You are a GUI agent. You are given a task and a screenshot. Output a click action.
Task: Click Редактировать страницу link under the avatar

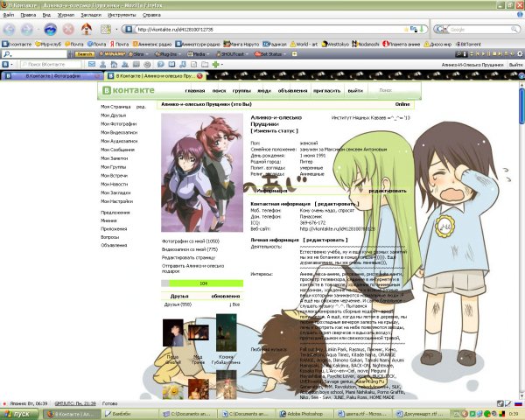click(x=188, y=257)
